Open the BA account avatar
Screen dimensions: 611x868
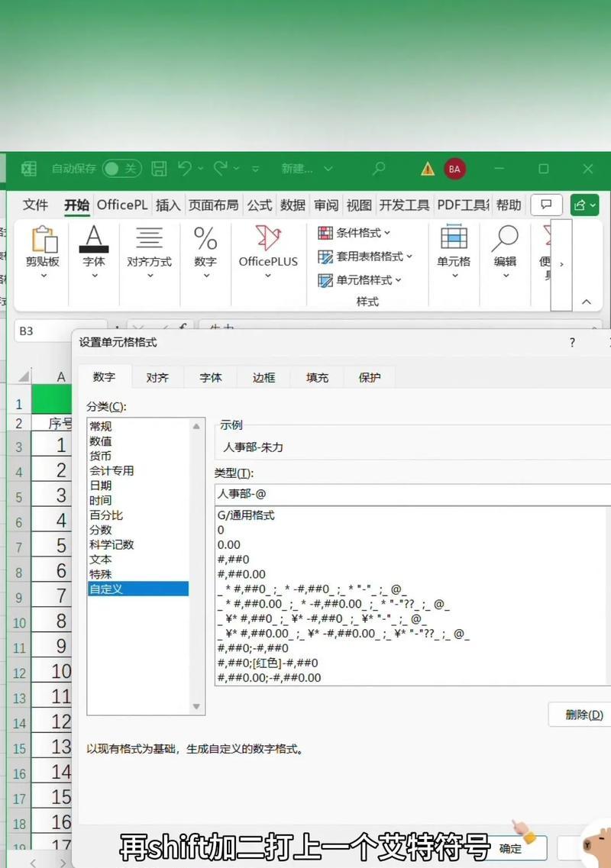coord(454,169)
